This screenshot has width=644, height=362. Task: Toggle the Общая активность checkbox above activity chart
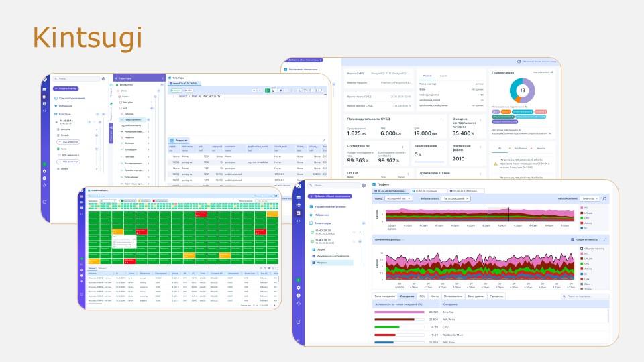pyautogui.click(x=572, y=239)
